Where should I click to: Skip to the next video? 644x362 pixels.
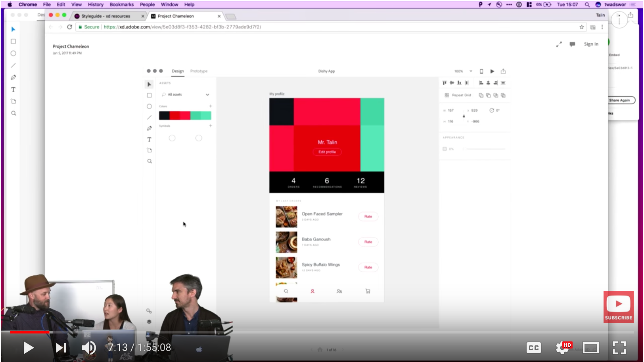pyautogui.click(x=61, y=348)
